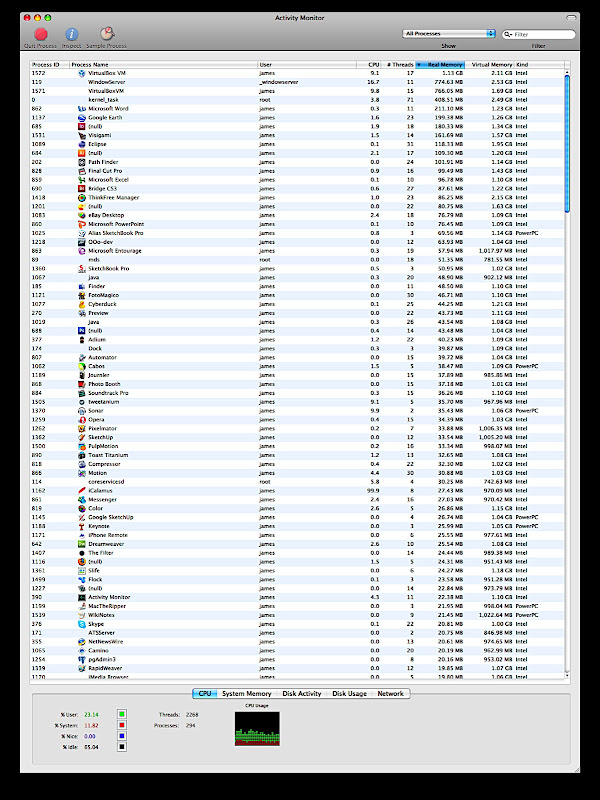Open Inspect info for selected process
The image size is (600, 800).
click(x=71, y=34)
